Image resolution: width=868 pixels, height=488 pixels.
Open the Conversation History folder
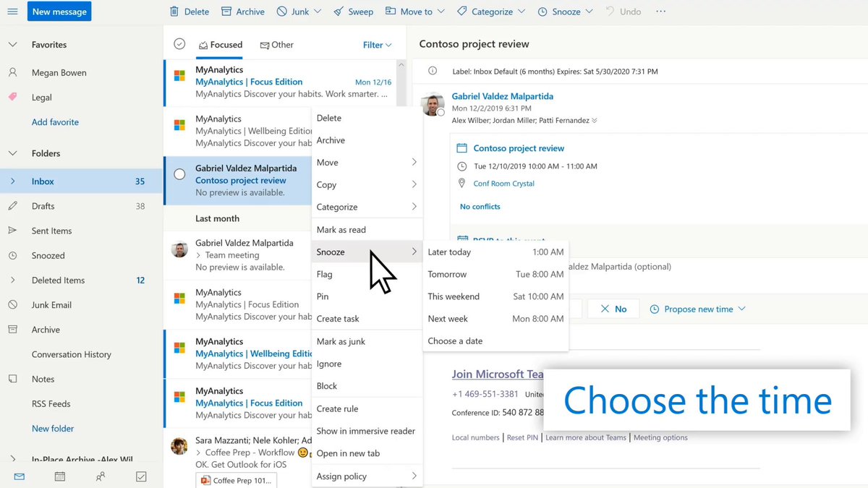click(x=72, y=354)
